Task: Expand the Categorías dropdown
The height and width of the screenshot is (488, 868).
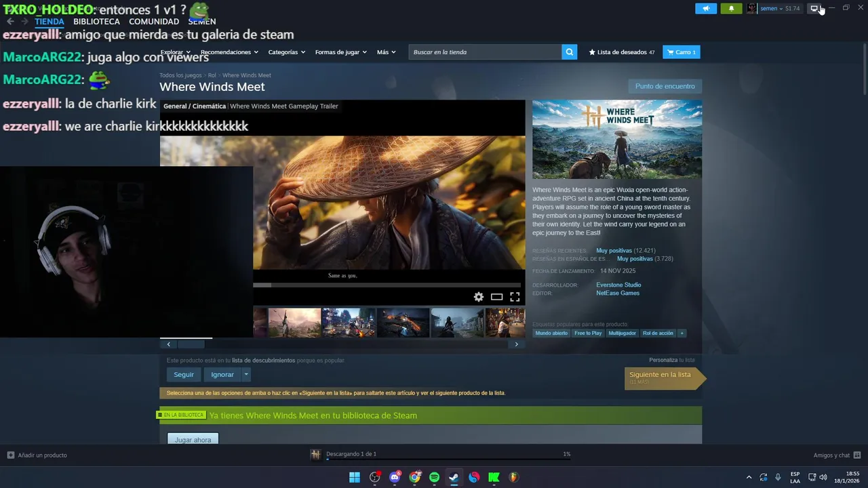Action: pos(286,52)
